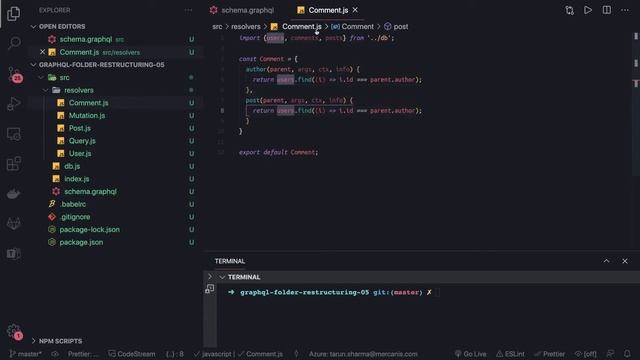
Task: Expand the arrow left of TERMINAL group
Action: (210, 277)
